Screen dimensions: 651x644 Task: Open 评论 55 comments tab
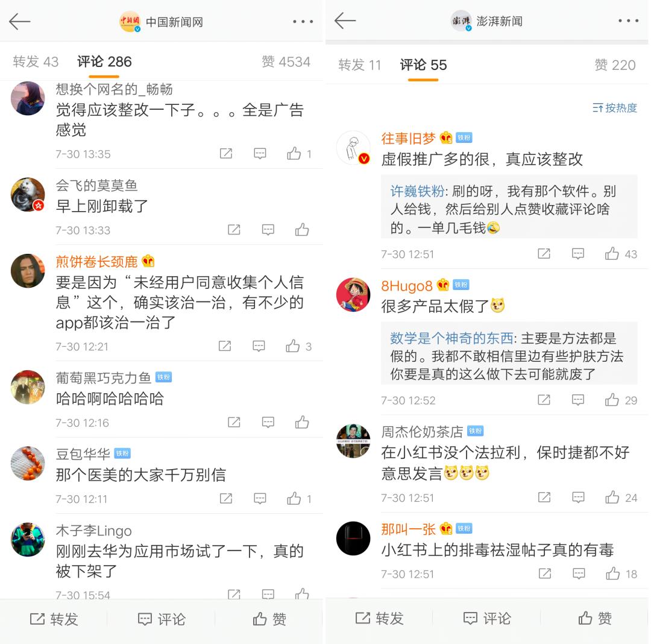(423, 65)
